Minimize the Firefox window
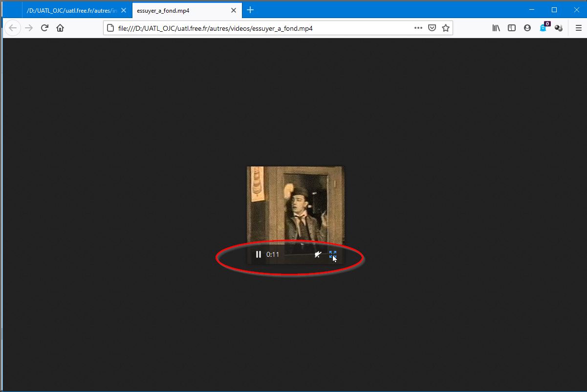Screen dimensions: 587x392 pos(532,10)
